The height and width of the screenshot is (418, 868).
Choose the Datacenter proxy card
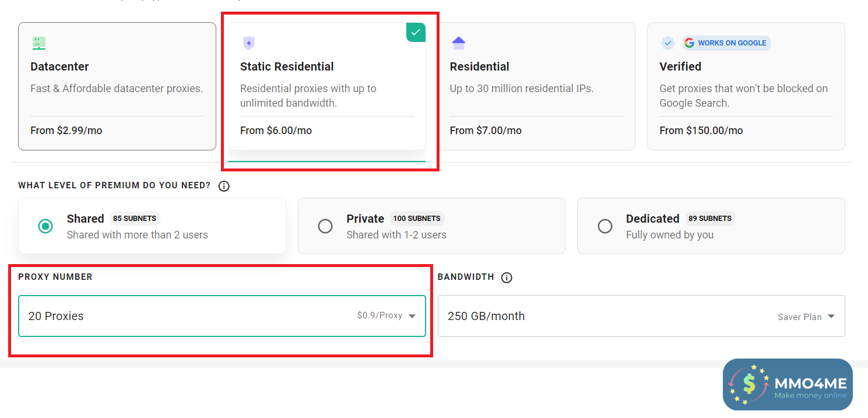tap(117, 86)
